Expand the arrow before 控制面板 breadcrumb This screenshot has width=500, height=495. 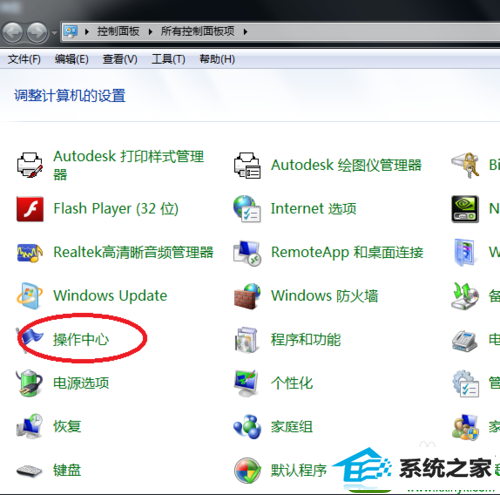click(x=87, y=32)
